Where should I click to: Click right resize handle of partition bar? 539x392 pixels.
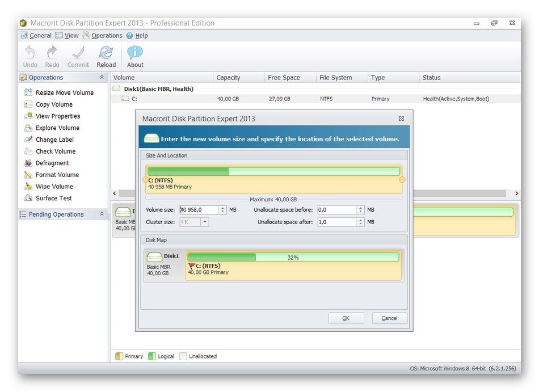click(x=402, y=180)
